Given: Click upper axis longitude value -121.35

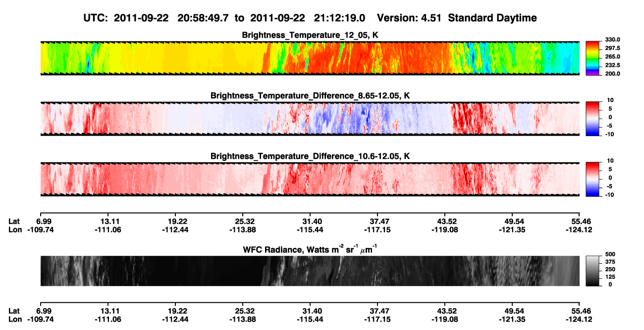Looking at the screenshot, I should click(x=513, y=230).
